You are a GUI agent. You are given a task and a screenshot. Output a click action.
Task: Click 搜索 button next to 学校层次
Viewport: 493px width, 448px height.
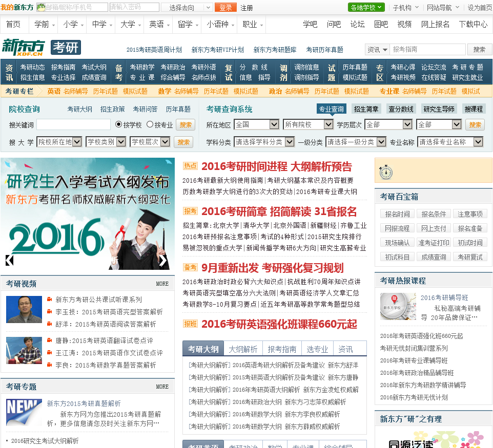tap(183, 142)
